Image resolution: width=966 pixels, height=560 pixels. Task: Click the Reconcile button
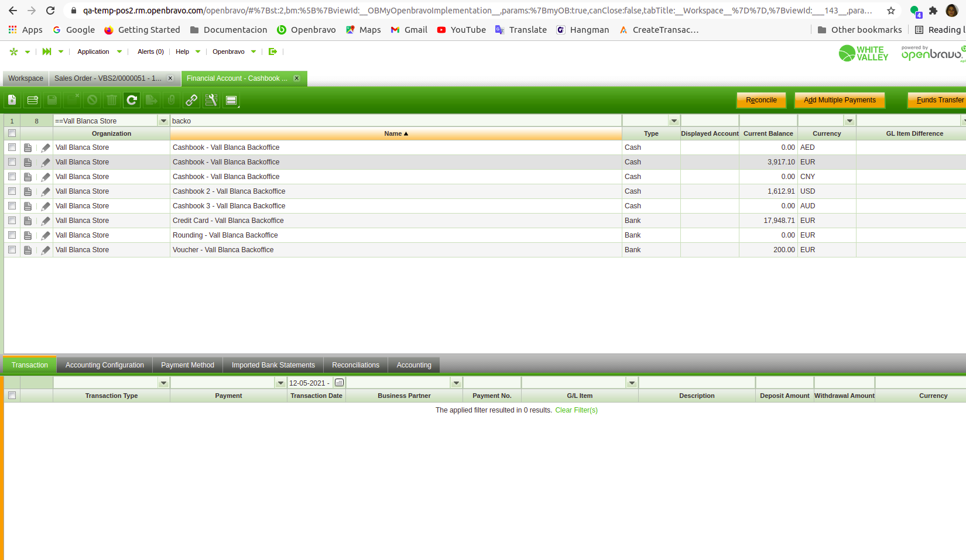[761, 100]
